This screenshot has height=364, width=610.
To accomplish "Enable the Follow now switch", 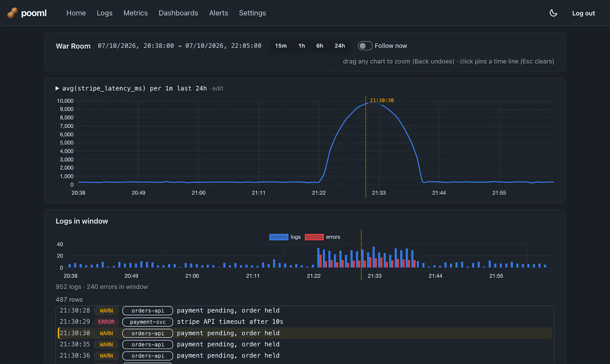I will [365, 46].
